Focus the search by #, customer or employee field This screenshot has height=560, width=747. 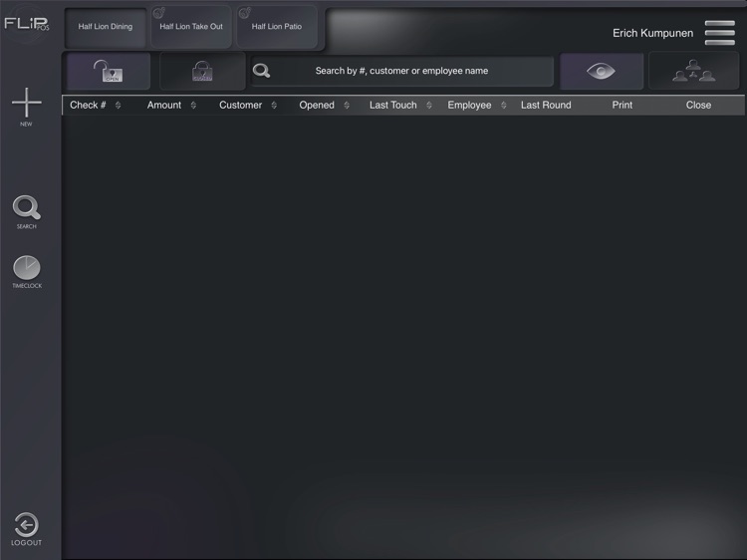pos(402,71)
